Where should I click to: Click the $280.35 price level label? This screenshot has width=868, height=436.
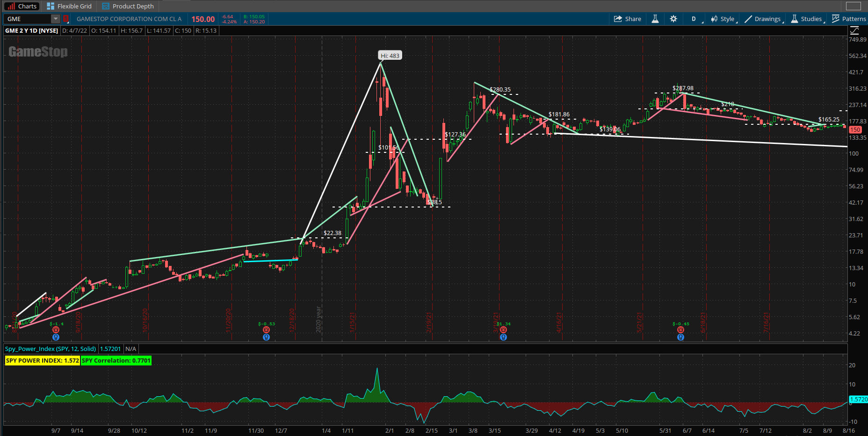tap(500, 89)
